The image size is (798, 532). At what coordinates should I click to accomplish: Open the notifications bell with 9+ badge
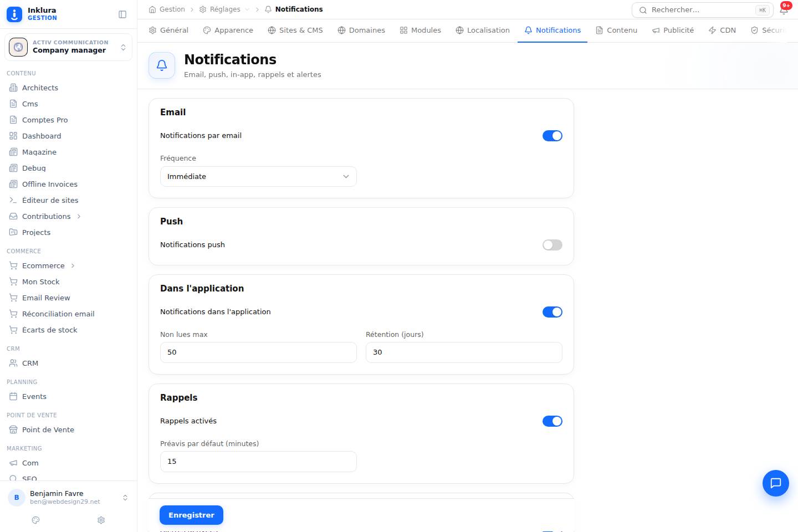point(784,9)
